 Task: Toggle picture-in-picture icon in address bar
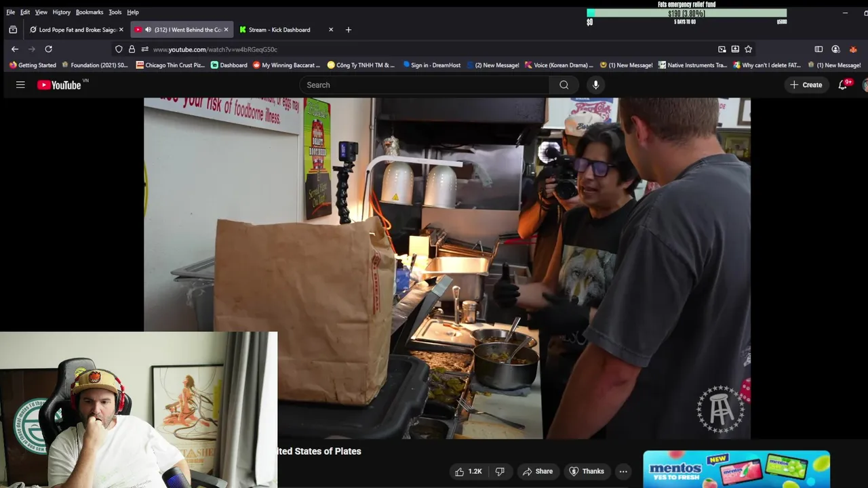click(x=722, y=49)
